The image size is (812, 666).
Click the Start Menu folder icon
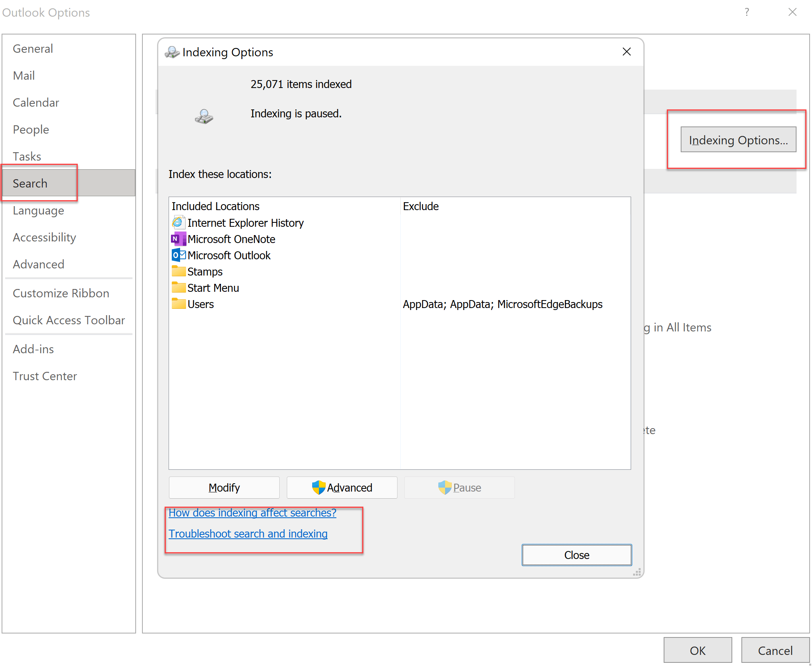coord(178,288)
